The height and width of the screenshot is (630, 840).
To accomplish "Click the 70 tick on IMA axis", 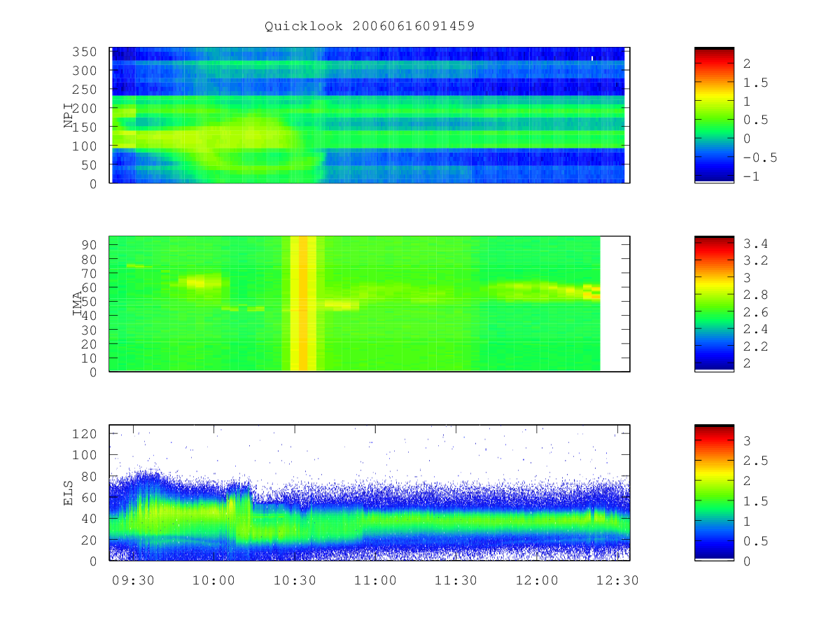I will coord(91,273).
